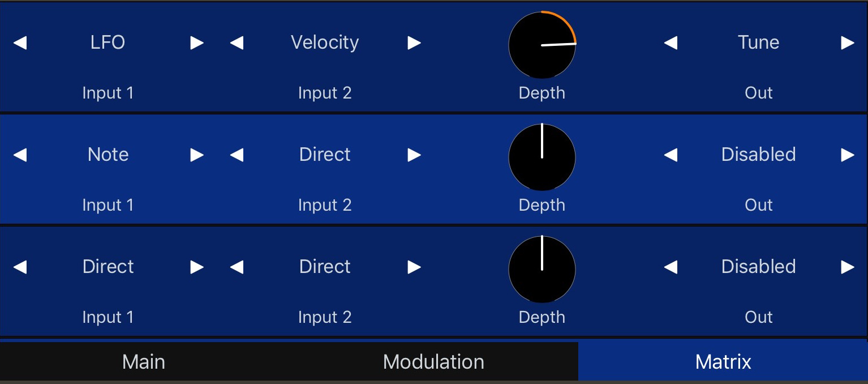Click the right arrow beside Direct in row two
Viewport: 868px width, 384px height.
pos(413,155)
